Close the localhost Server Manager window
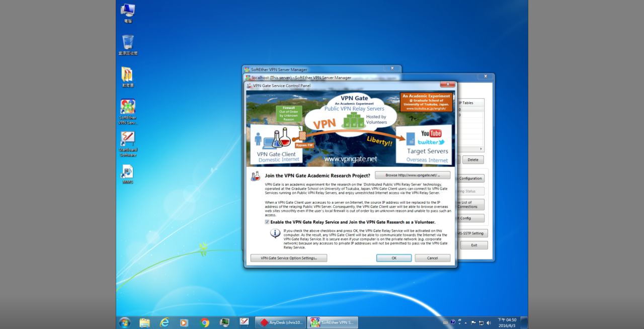644x329 pixels. coord(486,76)
